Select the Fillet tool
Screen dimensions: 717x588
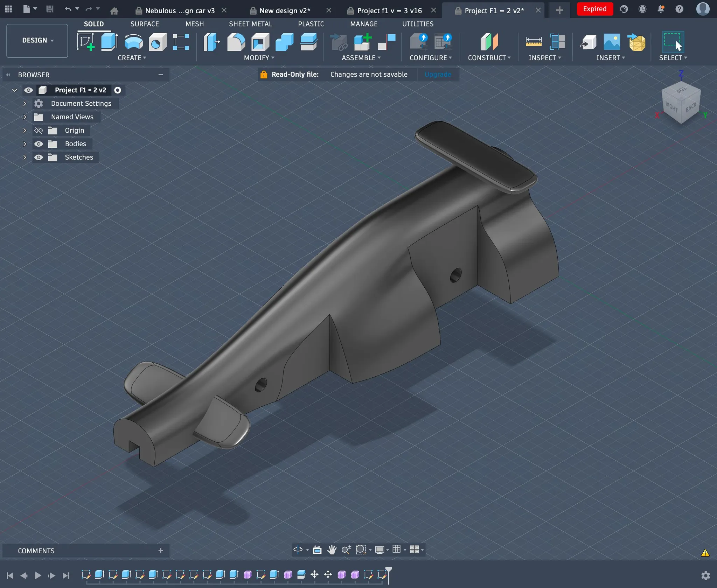click(236, 42)
